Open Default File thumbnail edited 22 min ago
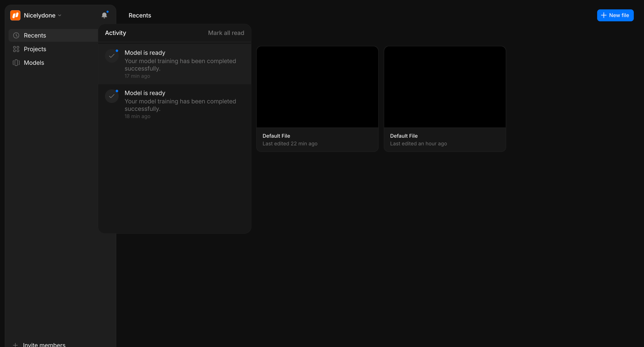 [x=317, y=87]
